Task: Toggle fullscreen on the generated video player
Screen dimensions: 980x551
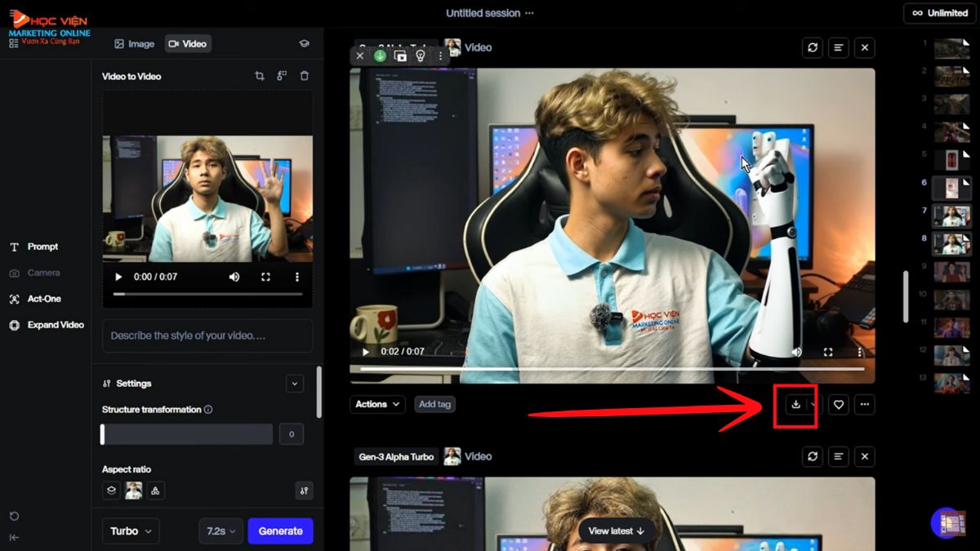Action: pos(828,352)
